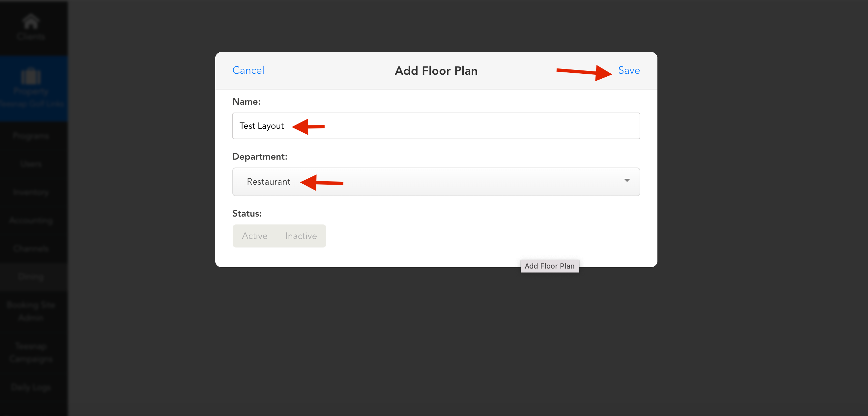Save the new floor plan
Image resolution: width=868 pixels, height=416 pixels.
[x=628, y=70]
